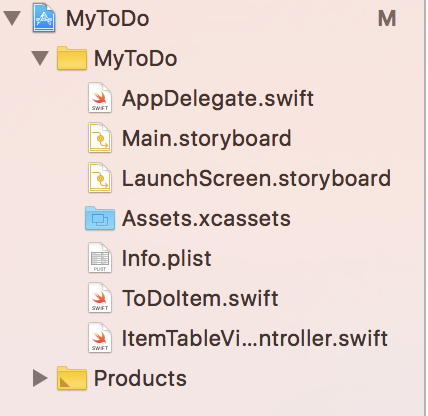Viewport: 428px width, 416px height.
Task: Click the ItemTableViewController Swift file icon
Action: tap(100, 338)
